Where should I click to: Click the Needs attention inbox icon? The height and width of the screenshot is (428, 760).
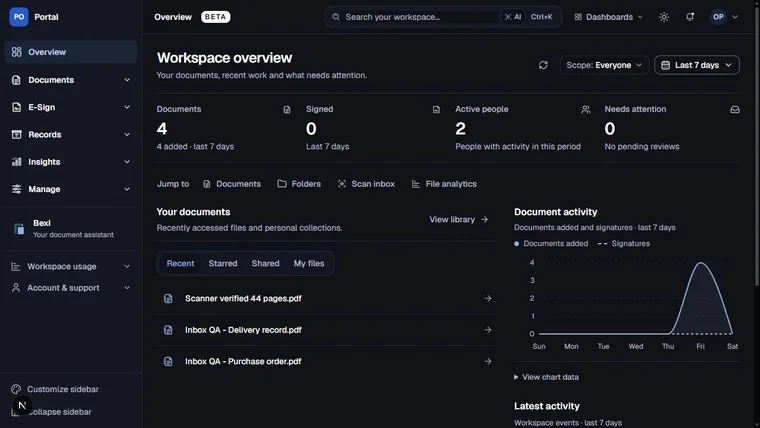735,110
